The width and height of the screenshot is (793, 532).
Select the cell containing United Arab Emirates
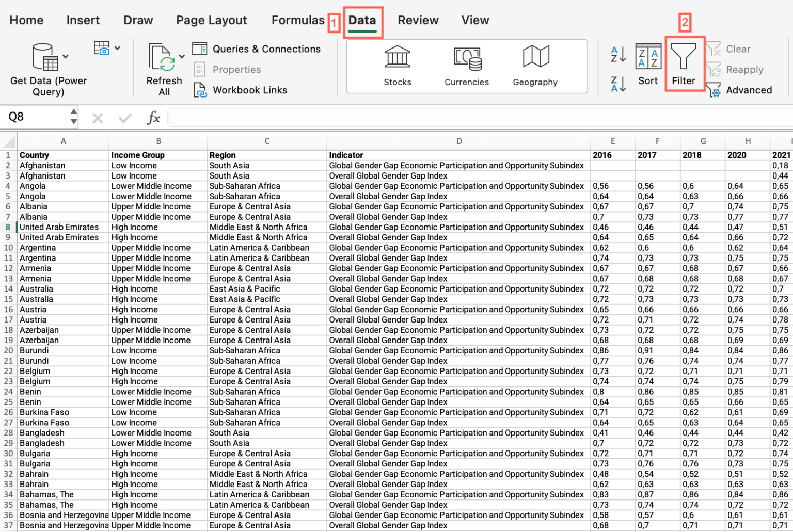(59, 227)
